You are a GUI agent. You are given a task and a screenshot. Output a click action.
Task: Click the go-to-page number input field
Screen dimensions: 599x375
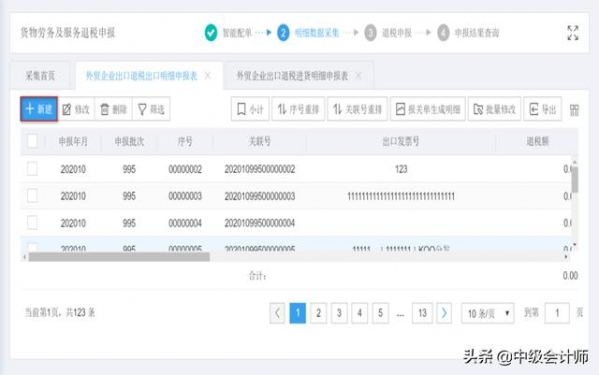[x=557, y=313]
